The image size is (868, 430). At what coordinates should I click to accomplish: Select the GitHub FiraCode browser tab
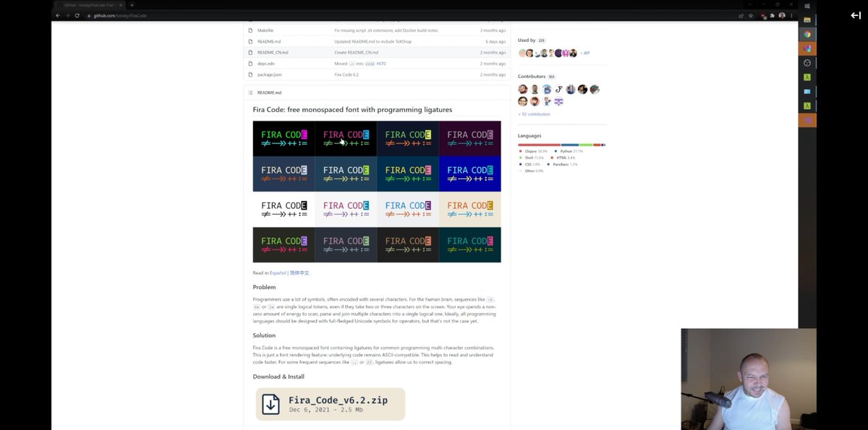(x=90, y=5)
